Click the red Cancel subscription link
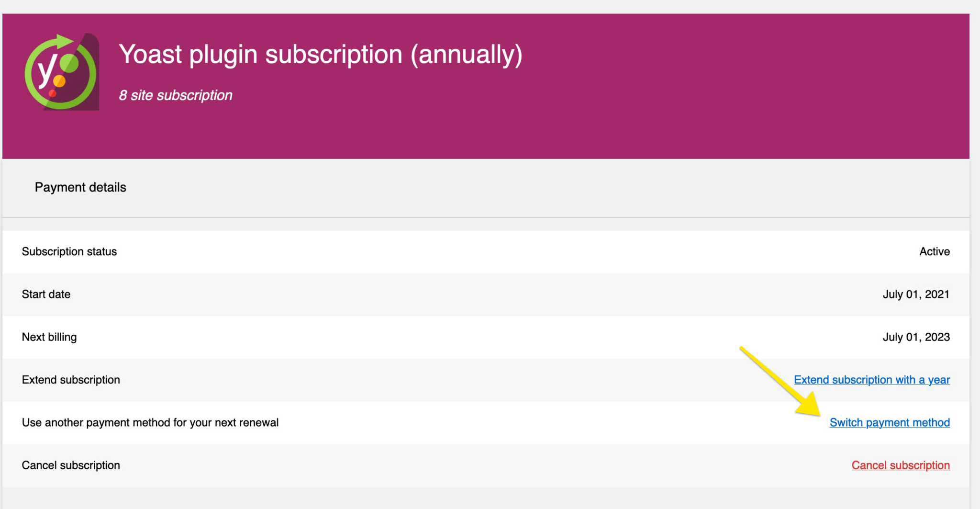The width and height of the screenshot is (980, 509). pyautogui.click(x=901, y=465)
